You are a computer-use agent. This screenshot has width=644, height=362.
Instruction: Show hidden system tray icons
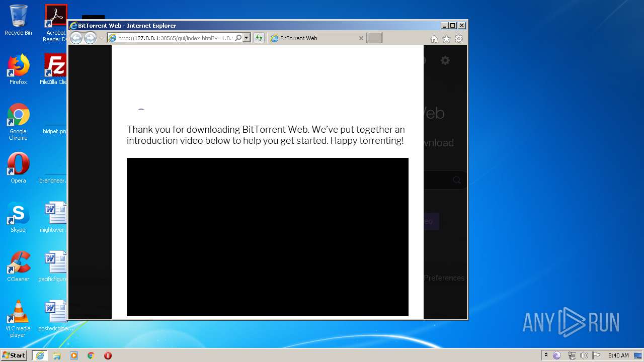(546, 355)
